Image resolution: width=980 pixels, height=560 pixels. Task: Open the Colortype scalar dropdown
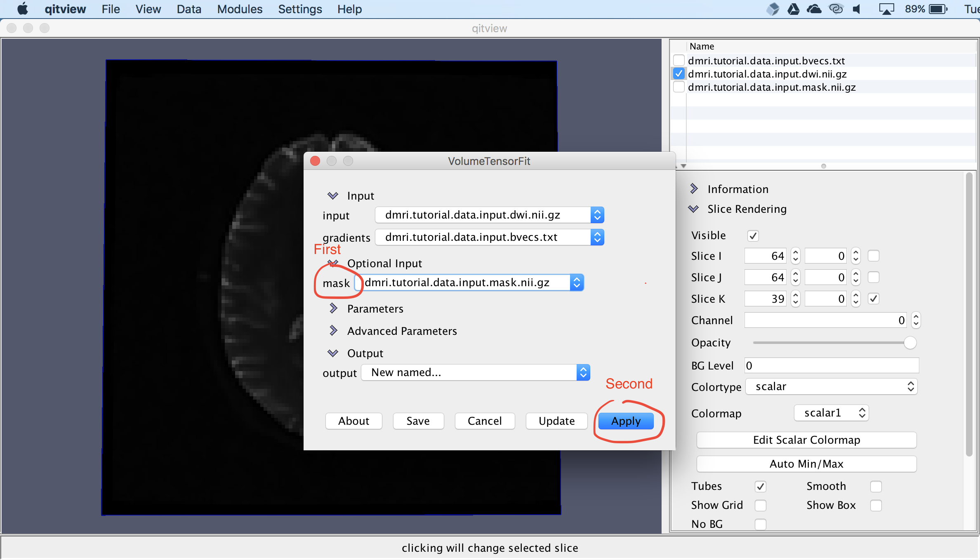tap(832, 386)
